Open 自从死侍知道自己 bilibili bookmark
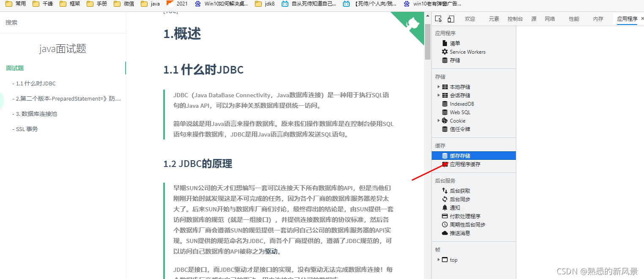The image size is (644, 279). [309, 4]
